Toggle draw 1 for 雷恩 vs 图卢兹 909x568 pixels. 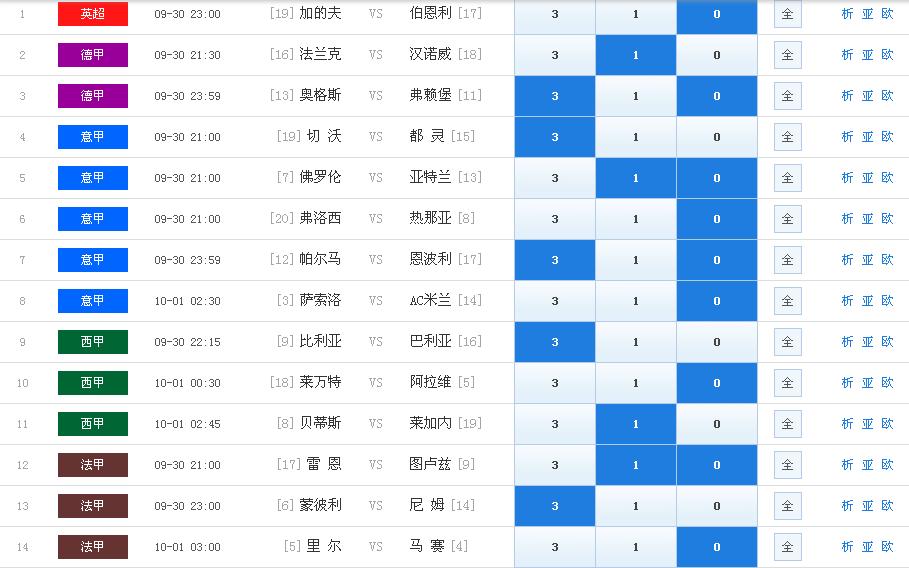coord(636,465)
